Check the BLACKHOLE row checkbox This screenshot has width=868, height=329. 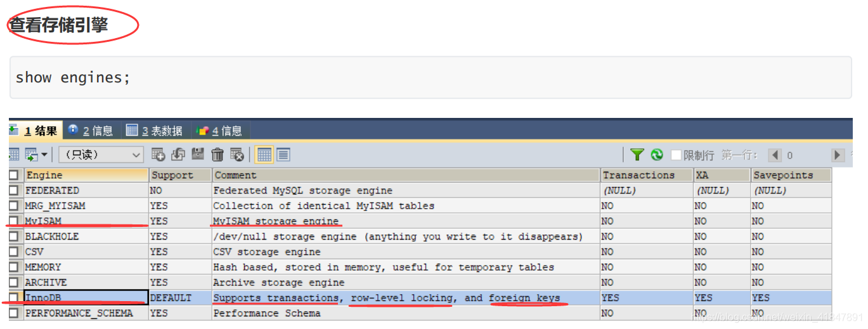tap(14, 236)
